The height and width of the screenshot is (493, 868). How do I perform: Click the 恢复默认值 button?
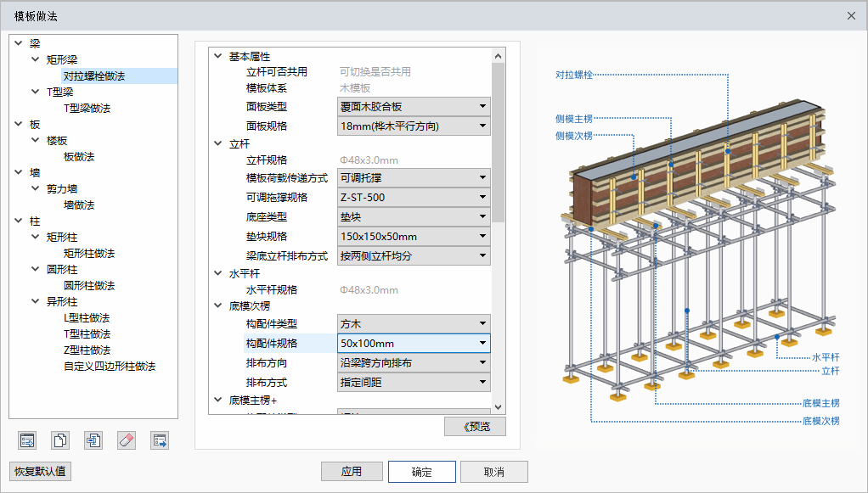click(x=41, y=472)
